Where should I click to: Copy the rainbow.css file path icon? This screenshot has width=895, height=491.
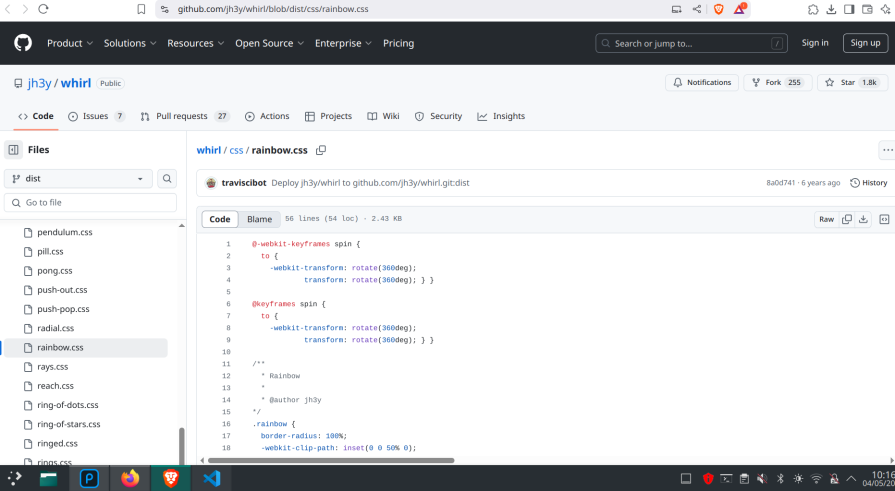tap(321, 150)
